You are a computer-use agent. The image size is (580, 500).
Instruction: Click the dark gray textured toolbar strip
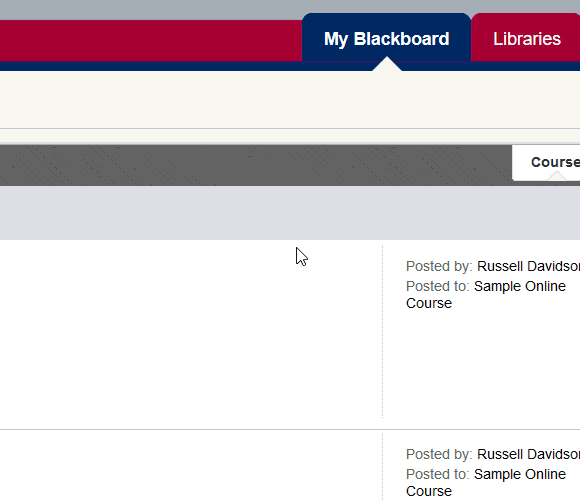pyautogui.click(x=256, y=165)
